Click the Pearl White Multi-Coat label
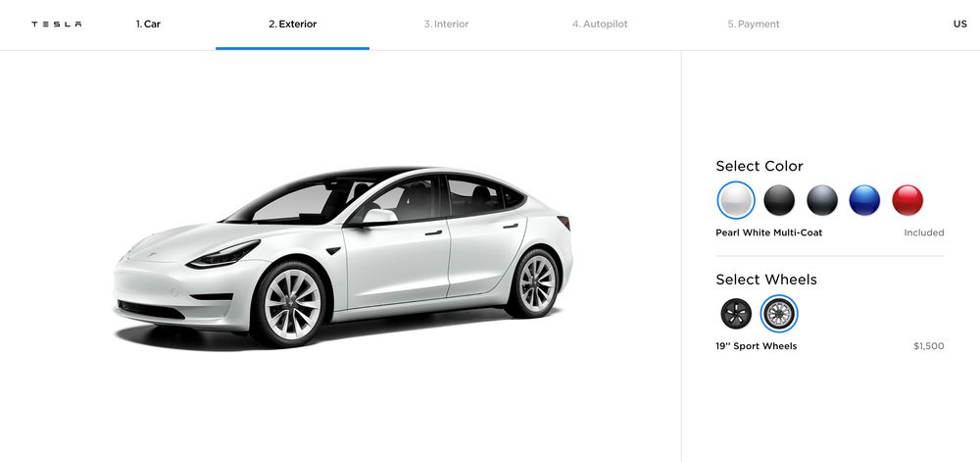 pyautogui.click(x=768, y=232)
